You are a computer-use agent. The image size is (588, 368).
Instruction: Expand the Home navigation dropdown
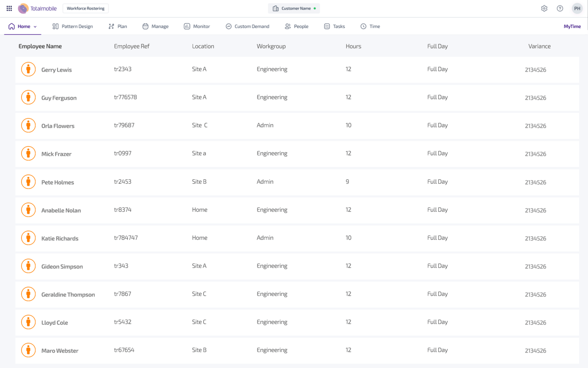pos(35,26)
